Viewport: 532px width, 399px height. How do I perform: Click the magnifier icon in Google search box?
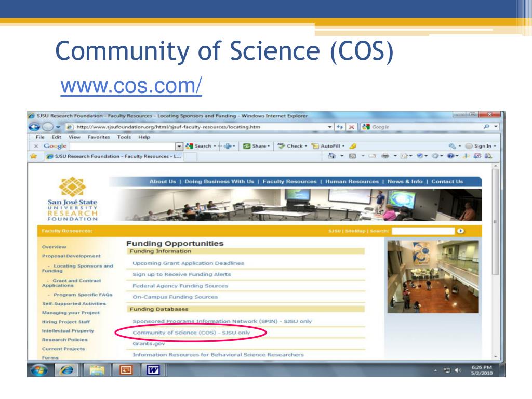(x=486, y=127)
